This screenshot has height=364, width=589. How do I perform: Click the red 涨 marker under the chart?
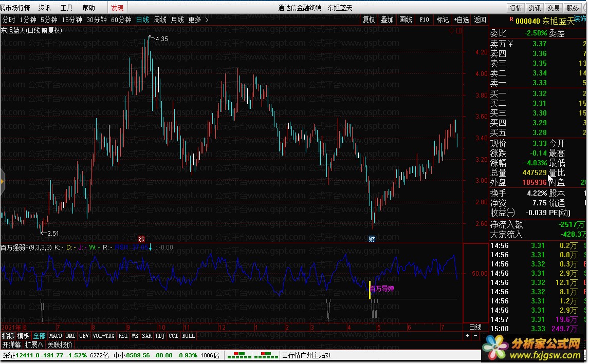point(141,239)
